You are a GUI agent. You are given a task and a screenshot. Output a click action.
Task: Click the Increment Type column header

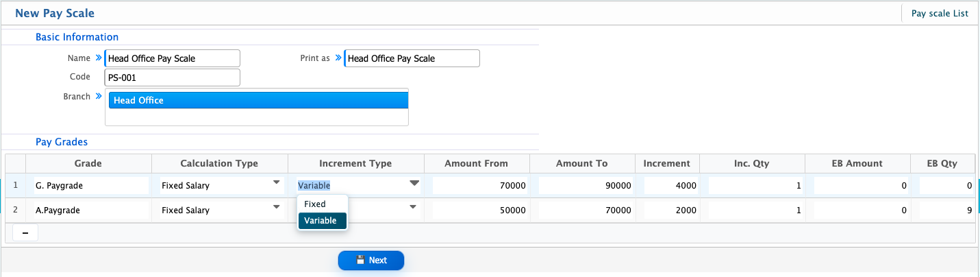coord(355,163)
